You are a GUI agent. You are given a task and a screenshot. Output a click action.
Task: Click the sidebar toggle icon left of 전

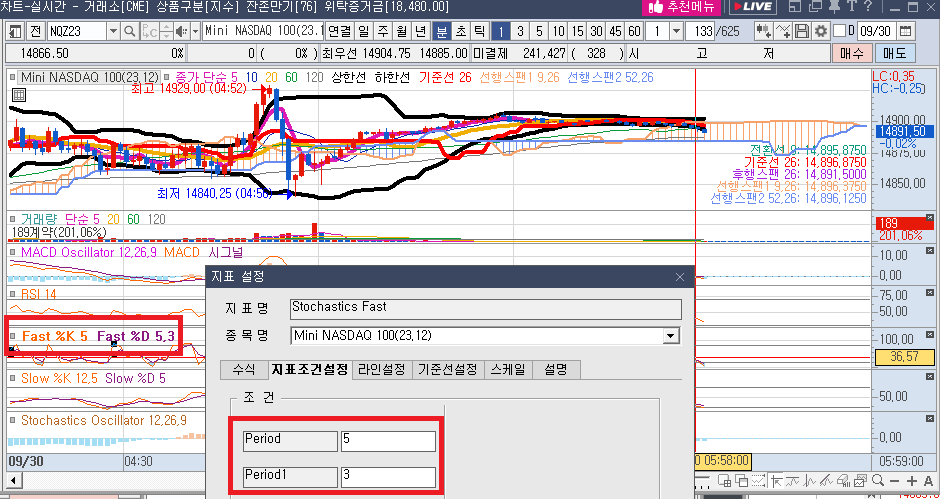(x=16, y=31)
